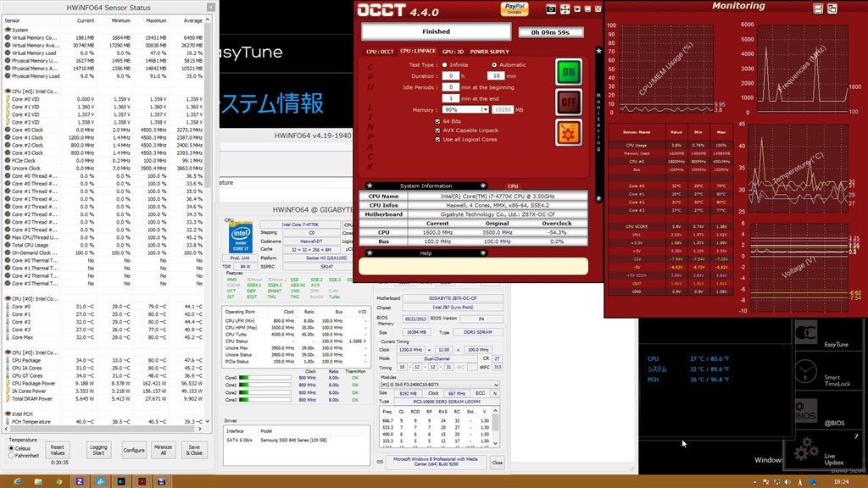Click the detach-windows icon in the Monitoring header
Viewport: 868px width, 488px height.
pyautogui.click(x=832, y=8)
